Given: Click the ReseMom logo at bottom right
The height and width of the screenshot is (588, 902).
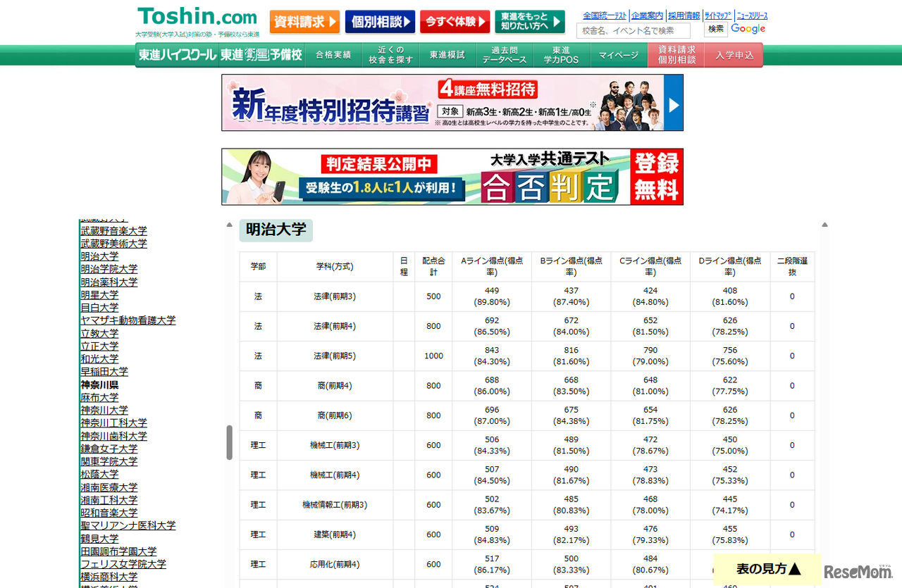Looking at the screenshot, I should (x=858, y=570).
